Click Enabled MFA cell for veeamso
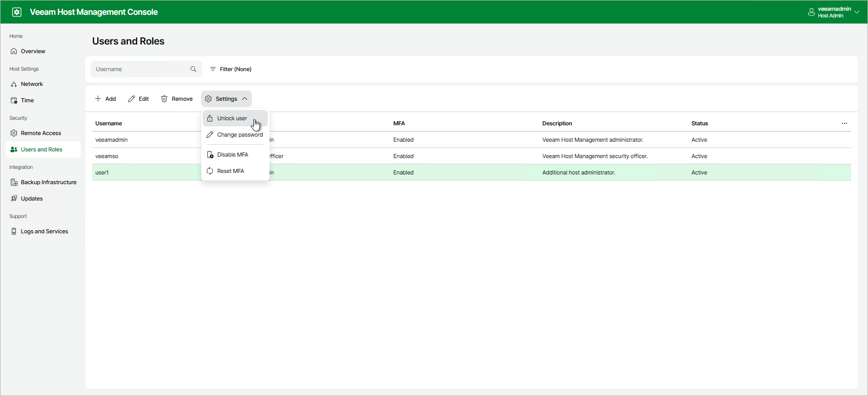Viewport: 868px width, 396px height. 403,156
